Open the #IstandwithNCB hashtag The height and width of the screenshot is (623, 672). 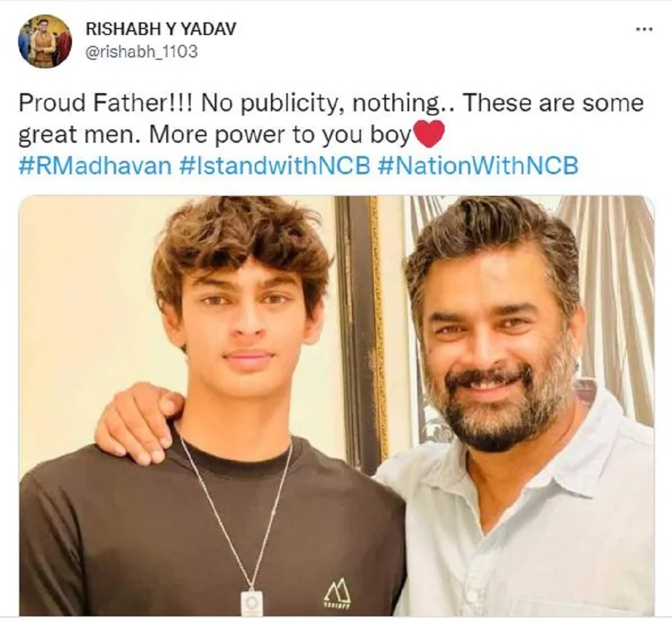(x=274, y=166)
